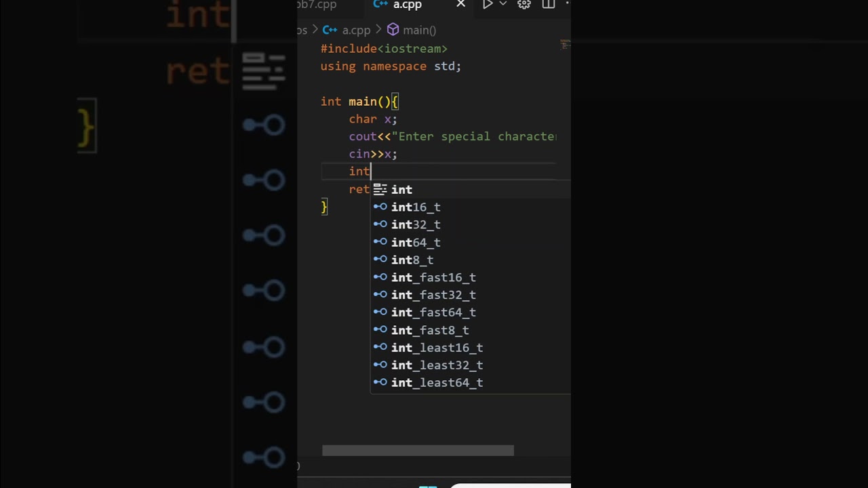Select main() in the breadcrumb
868x488 pixels.
419,30
